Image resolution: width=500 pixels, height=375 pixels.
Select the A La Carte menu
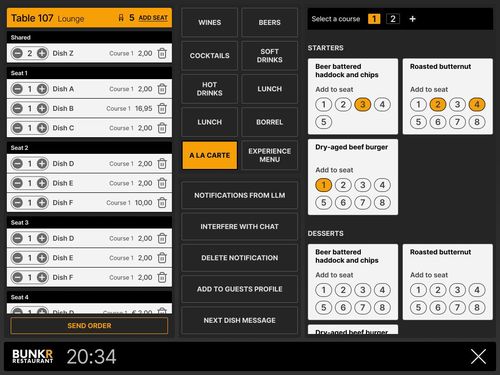[x=209, y=155]
